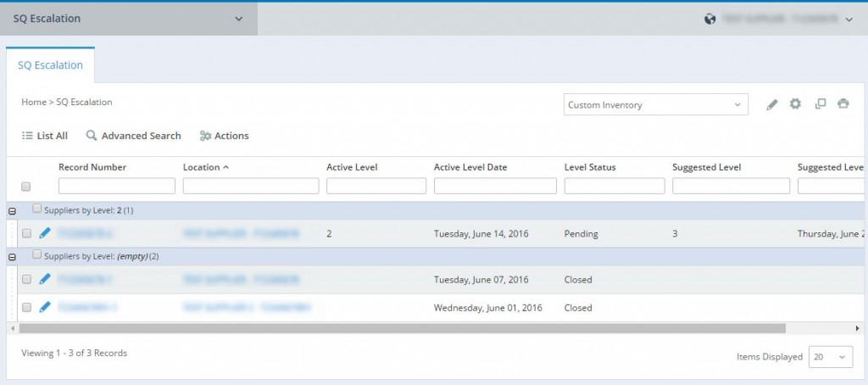Click the Tuesday, June 14, 2016 date cell
The width and height of the screenshot is (868, 385).
481,234
